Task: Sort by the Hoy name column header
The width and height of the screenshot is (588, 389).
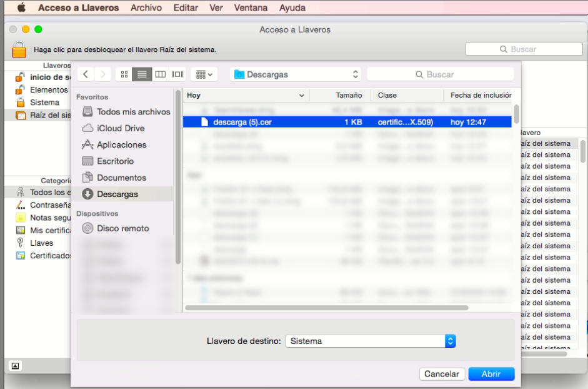Action: click(246, 95)
